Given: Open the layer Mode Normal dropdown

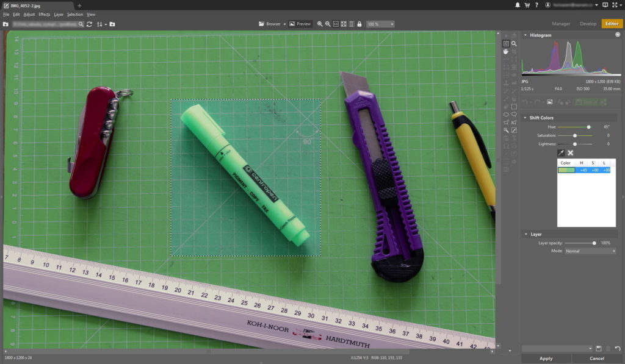Looking at the screenshot, I should pyautogui.click(x=590, y=251).
